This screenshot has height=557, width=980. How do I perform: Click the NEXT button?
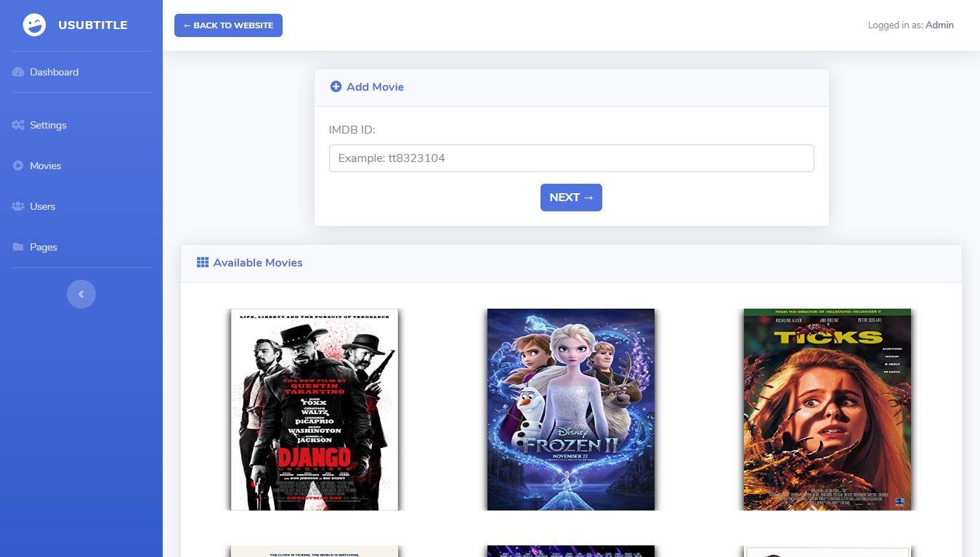click(x=571, y=198)
